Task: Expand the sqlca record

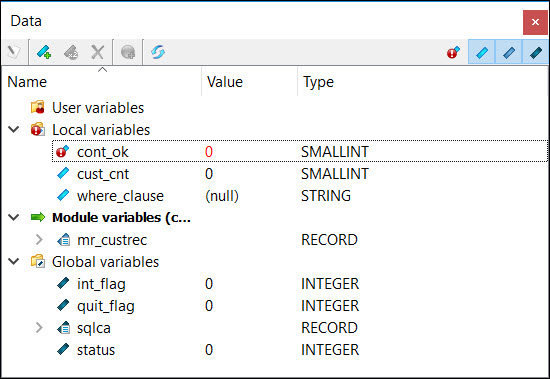Action: tap(39, 328)
